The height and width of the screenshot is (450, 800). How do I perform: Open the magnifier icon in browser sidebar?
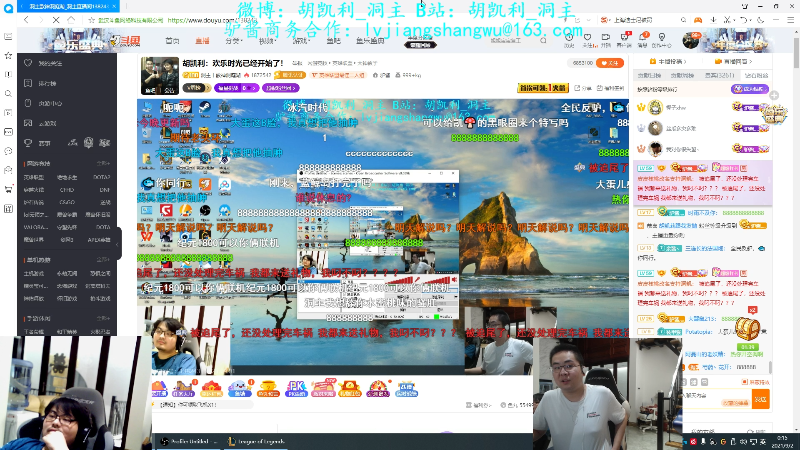point(8,94)
